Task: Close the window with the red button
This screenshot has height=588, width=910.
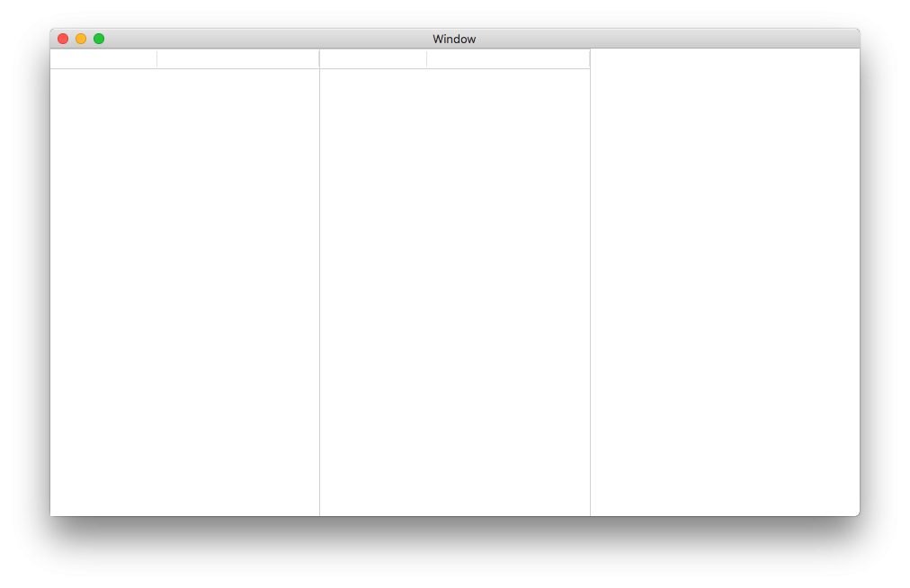Action: [63, 39]
